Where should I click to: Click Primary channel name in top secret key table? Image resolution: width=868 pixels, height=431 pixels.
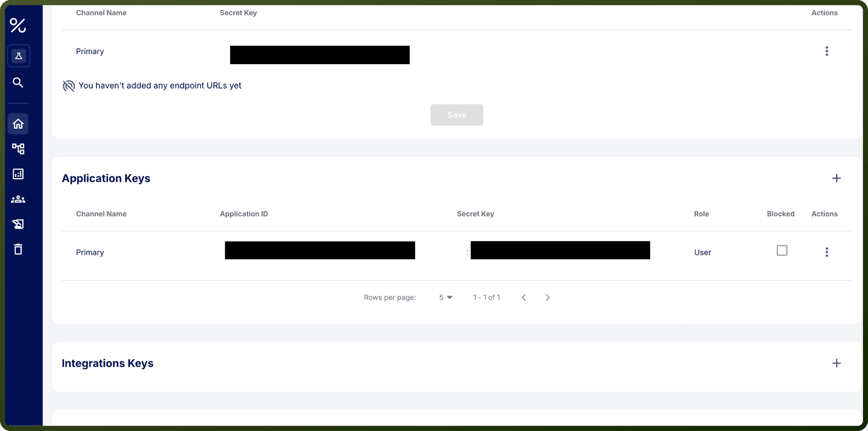point(90,52)
